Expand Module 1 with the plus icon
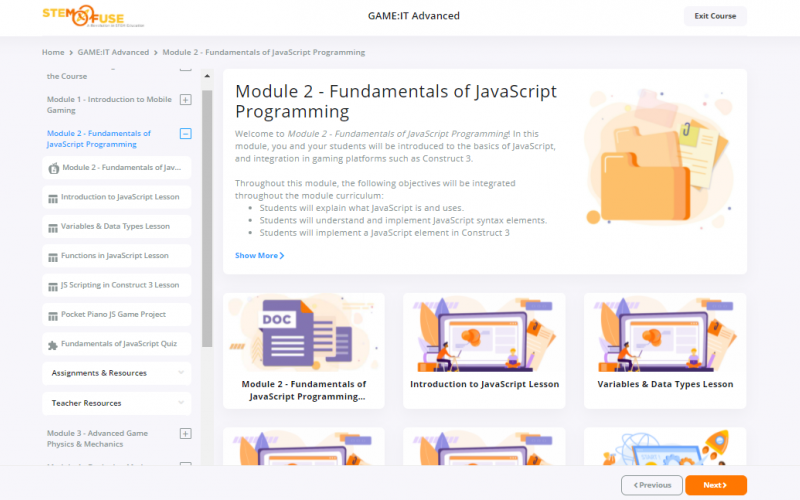Screen dimensions: 800x500 click(x=186, y=99)
